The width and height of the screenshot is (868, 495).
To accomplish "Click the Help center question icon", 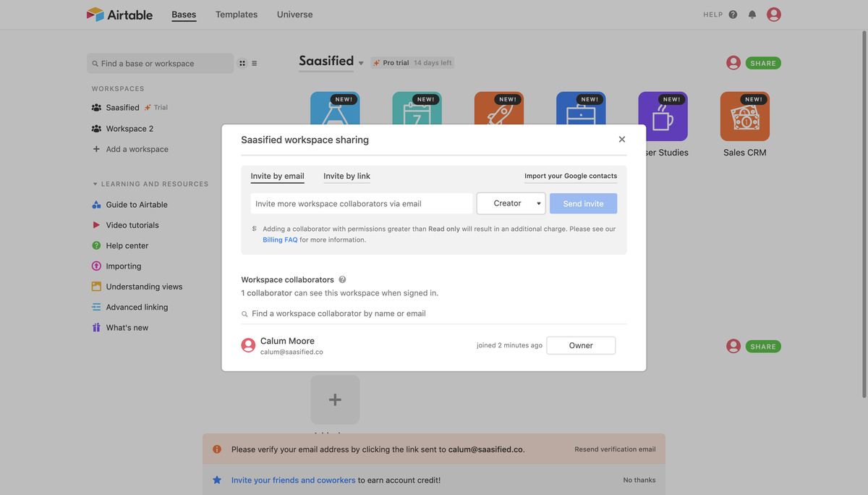I will (x=96, y=245).
